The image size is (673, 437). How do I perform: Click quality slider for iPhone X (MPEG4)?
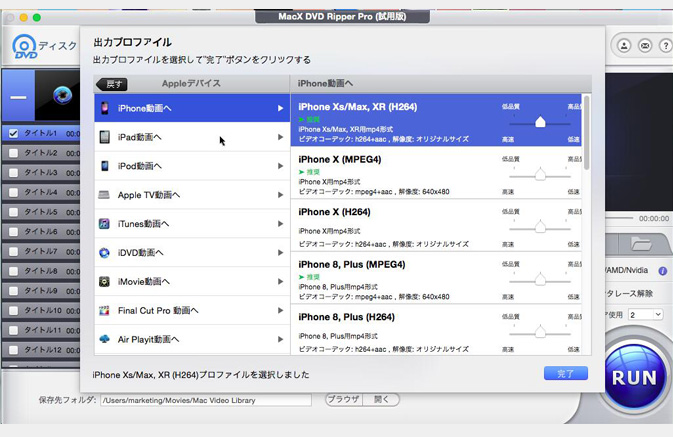pyautogui.click(x=540, y=176)
